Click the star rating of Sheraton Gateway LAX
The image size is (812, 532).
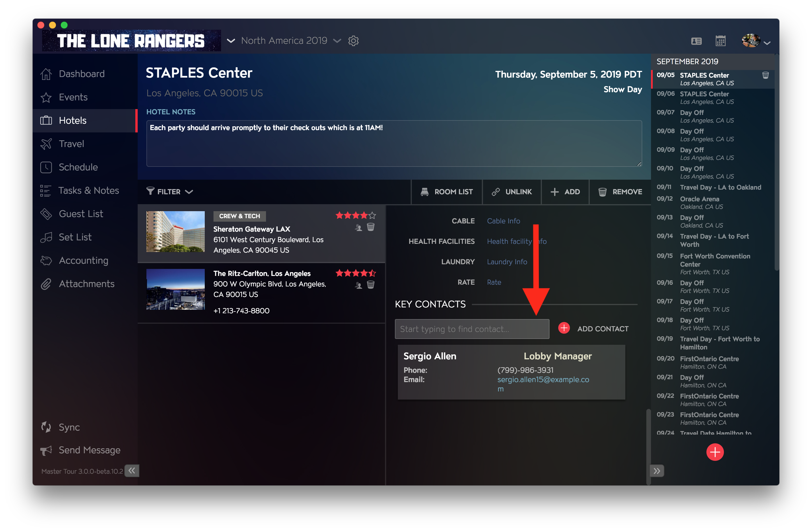coord(356,215)
